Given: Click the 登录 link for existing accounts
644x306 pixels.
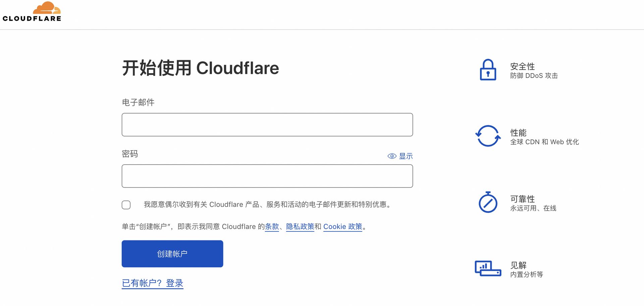Looking at the screenshot, I should click(x=174, y=283).
